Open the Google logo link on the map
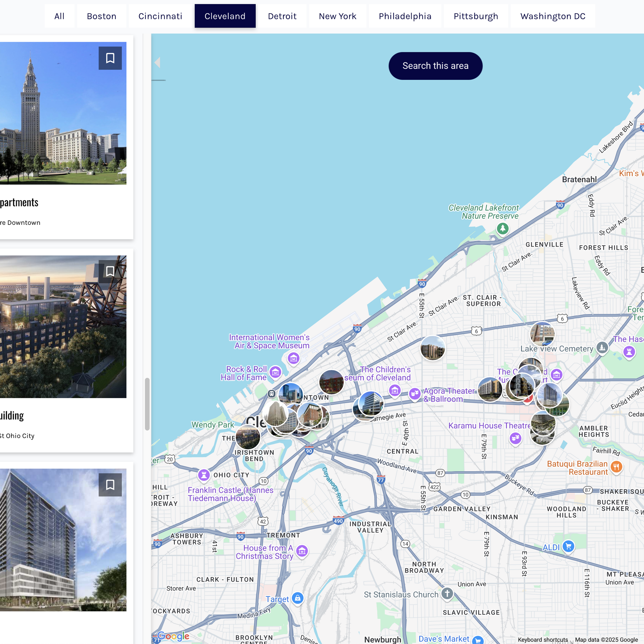The width and height of the screenshot is (644, 644). pos(173,636)
